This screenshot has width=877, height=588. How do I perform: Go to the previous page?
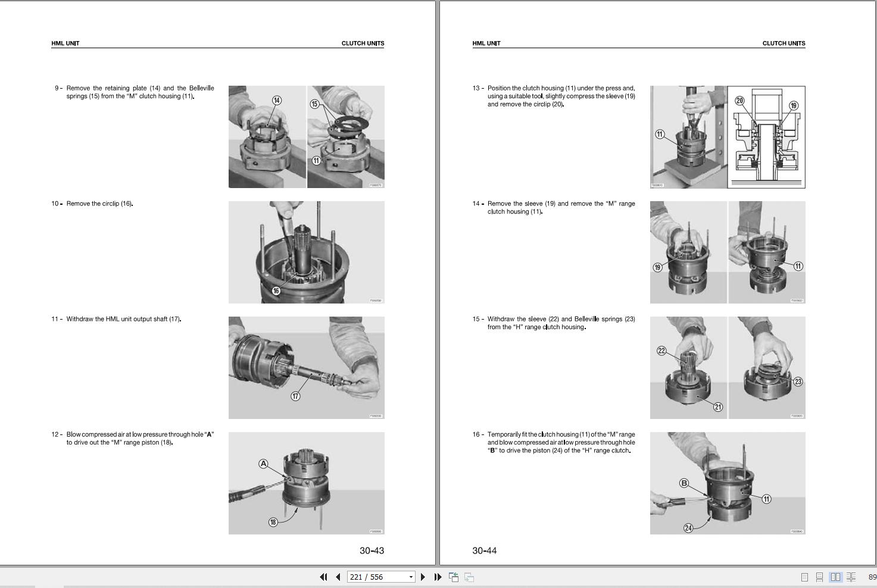(338, 577)
